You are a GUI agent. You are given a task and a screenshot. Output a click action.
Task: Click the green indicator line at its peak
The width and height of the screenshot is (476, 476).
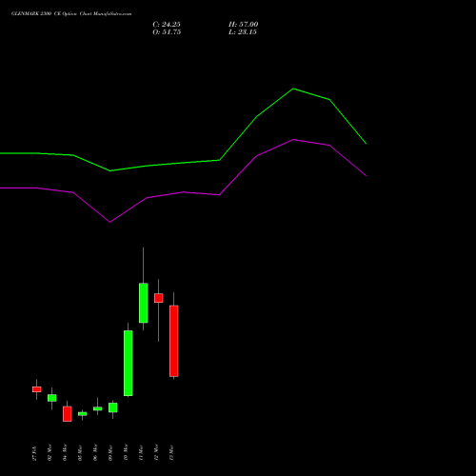click(293, 89)
